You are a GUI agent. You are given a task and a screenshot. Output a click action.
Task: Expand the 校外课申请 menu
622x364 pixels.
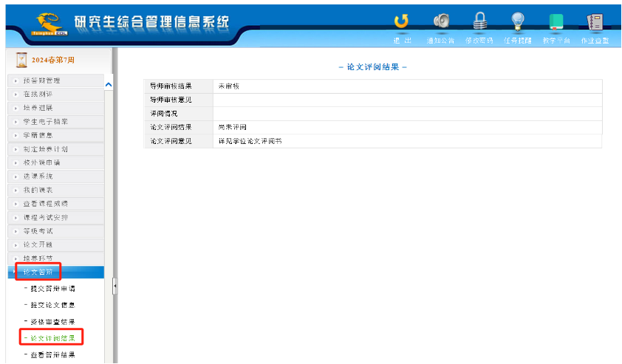[56, 162]
